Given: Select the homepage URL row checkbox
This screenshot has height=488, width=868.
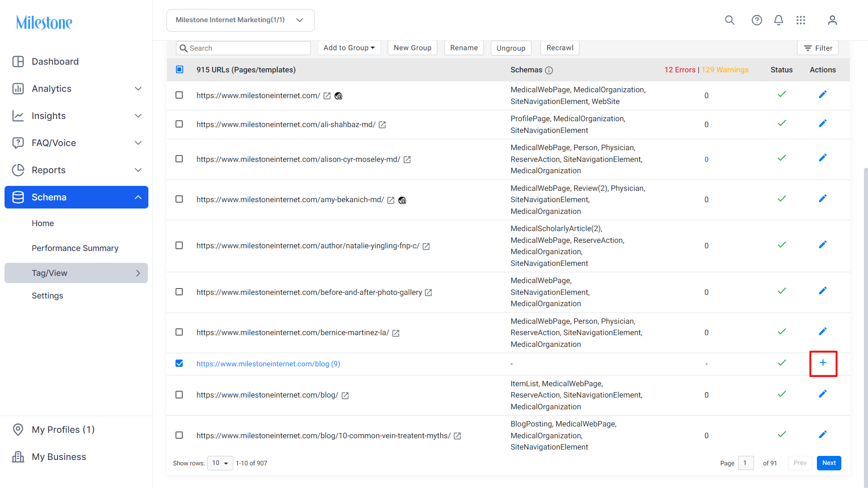Looking at the screenshot, I should 179,95.
